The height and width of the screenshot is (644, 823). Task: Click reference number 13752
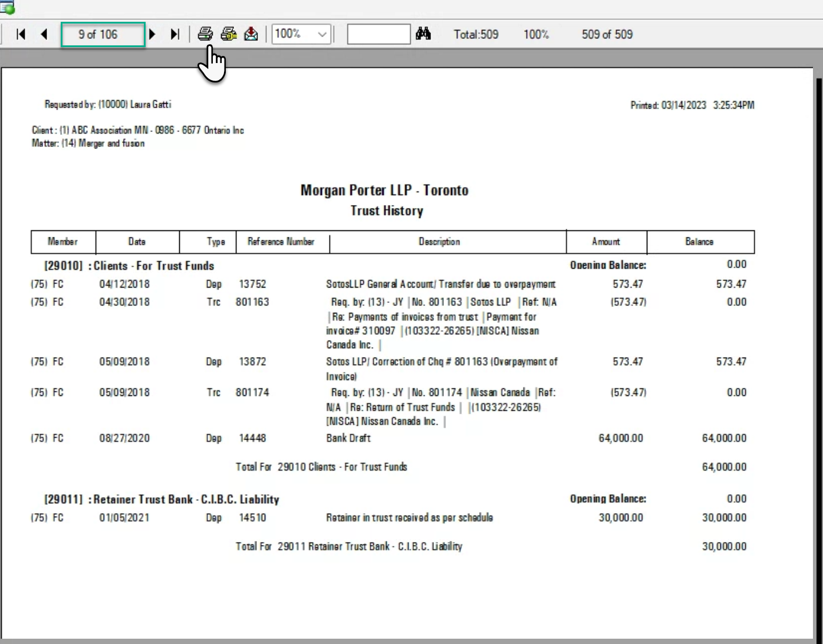coord(252,284)
